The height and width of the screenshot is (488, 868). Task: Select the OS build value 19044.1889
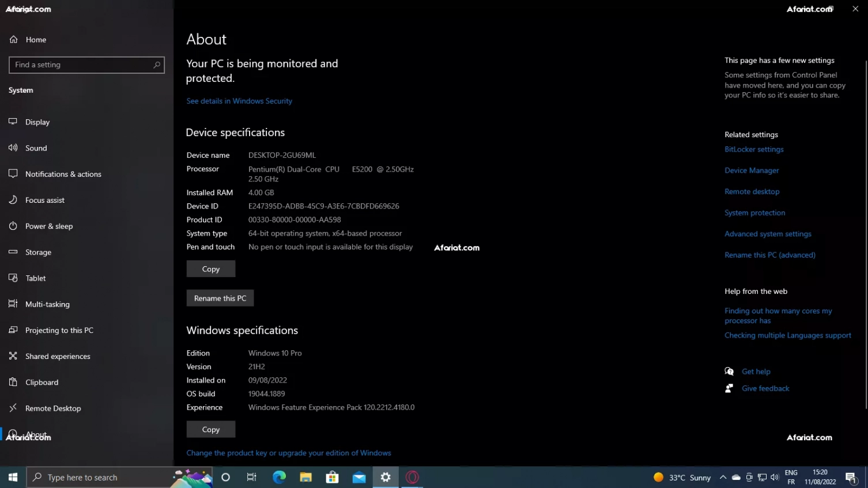click(266, 394)
